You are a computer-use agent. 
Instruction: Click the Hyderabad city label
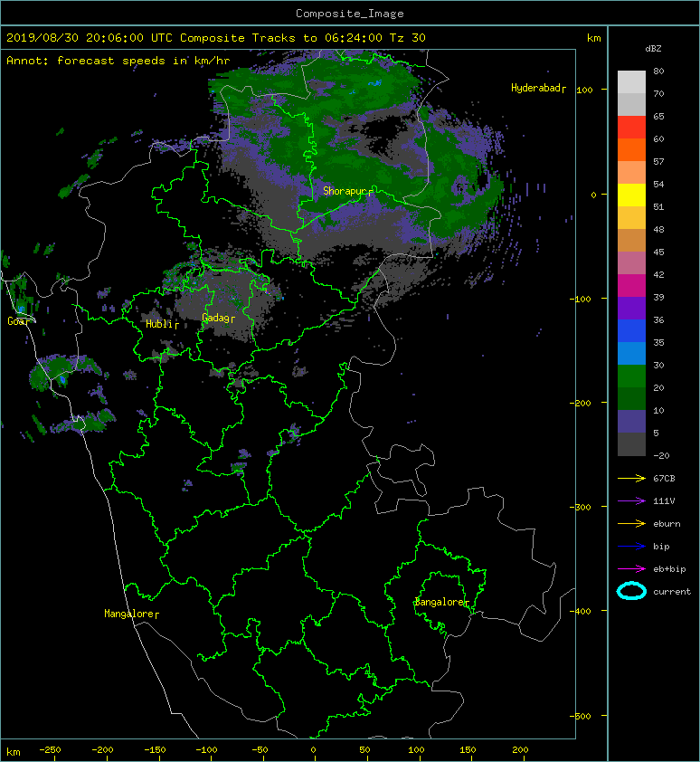point(538,89)
